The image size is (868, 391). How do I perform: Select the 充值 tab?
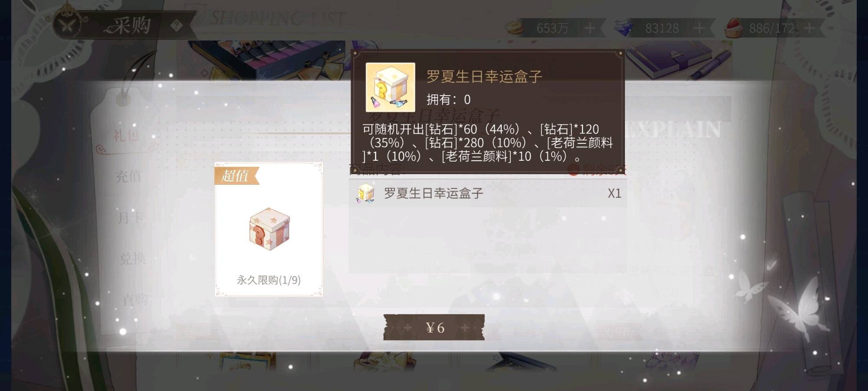click(x=128, y=176)
